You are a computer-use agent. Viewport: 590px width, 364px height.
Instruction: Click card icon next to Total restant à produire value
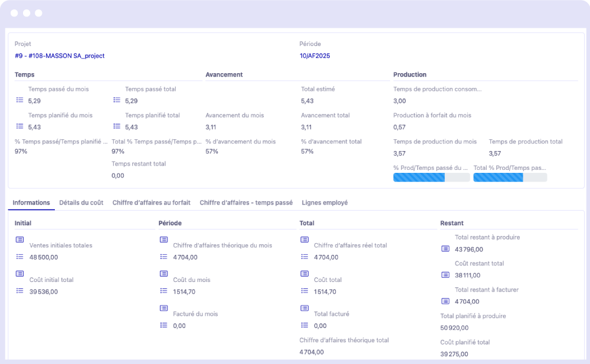click(x=445, y=249)
